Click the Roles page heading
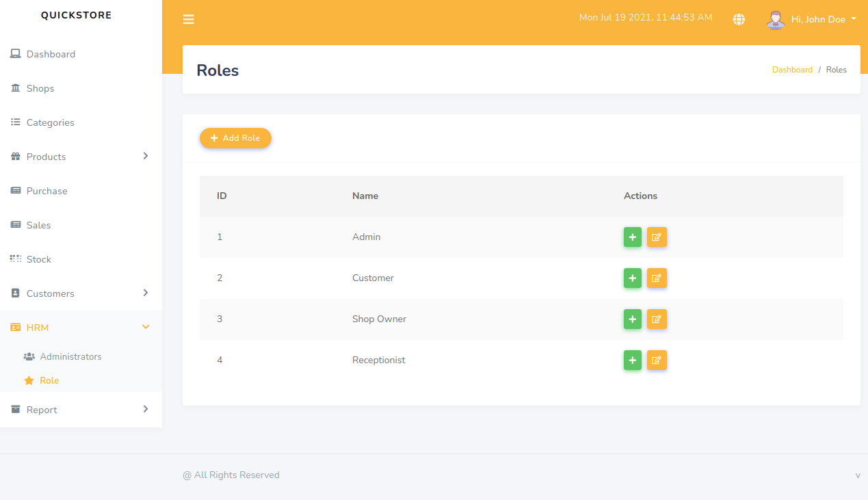868x500 pixels. click(x=218, y=70)
